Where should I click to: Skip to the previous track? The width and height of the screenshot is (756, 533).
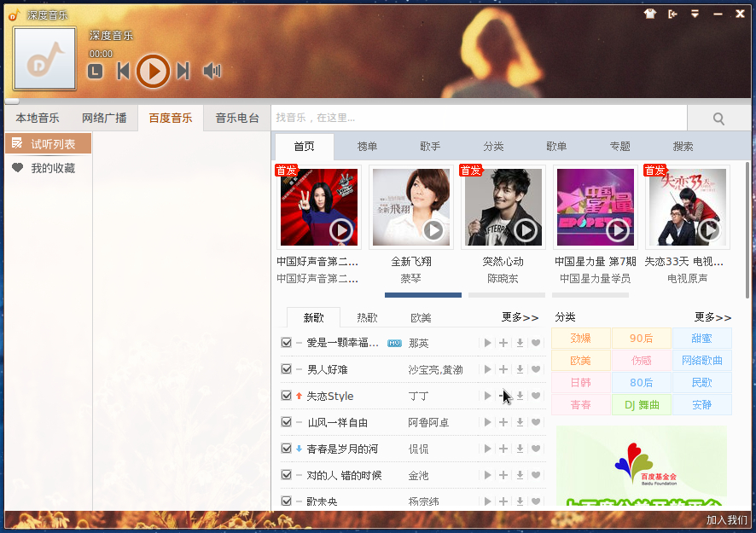pos(123,71)
